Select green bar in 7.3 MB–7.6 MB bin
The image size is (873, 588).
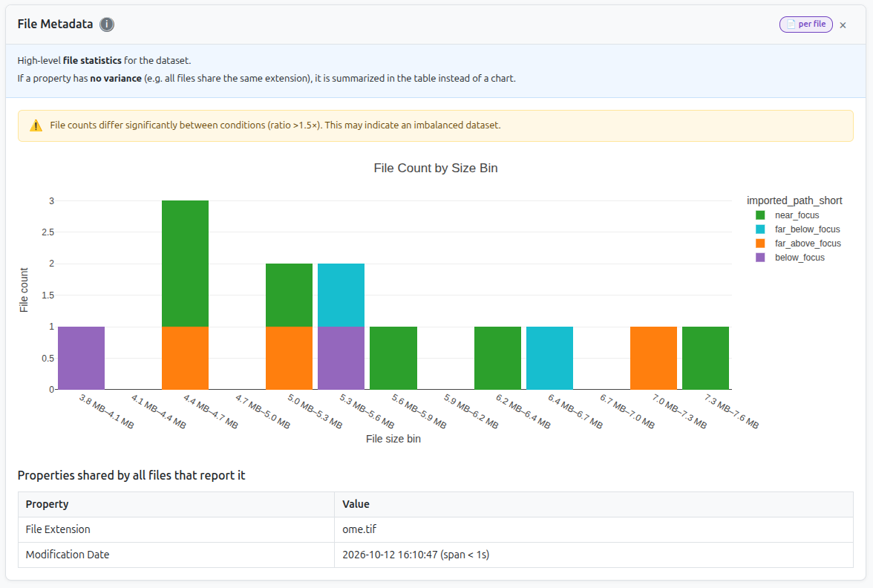pyautogui.click(x=705, y=358)
